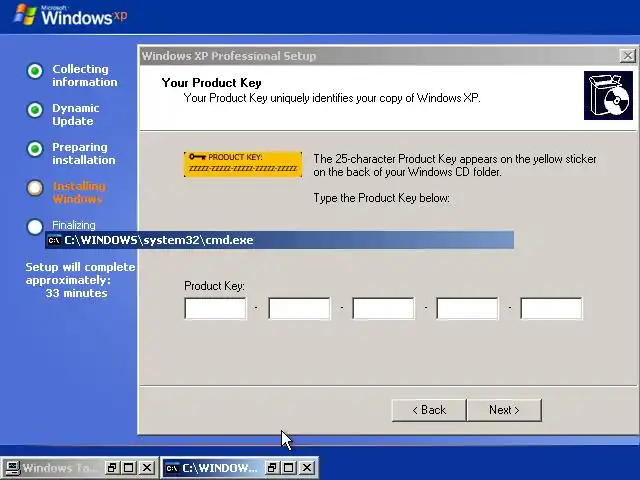Screen dimensions: 640x480
Task: Click the 'Your Product Key' heading
Action: pos(211,83)
